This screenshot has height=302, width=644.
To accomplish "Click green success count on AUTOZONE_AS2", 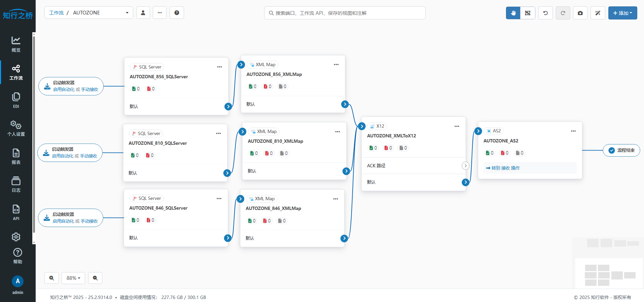I will click(x=490, y=153).
